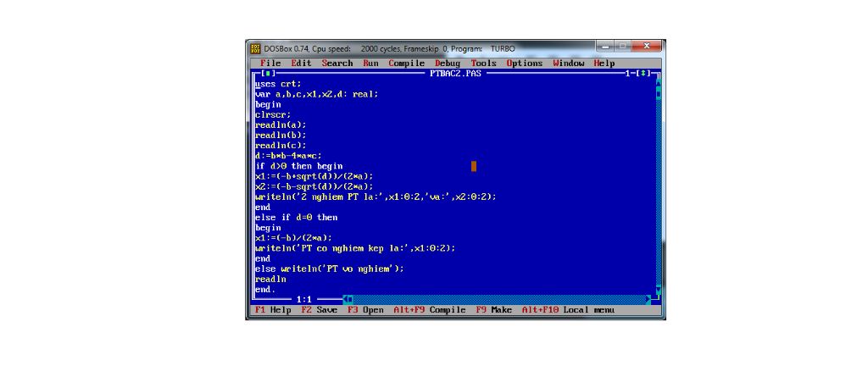Click the 'else writeln('PT vo nghiem');' line
Screen dimensions: 868x377
(330, 269)
